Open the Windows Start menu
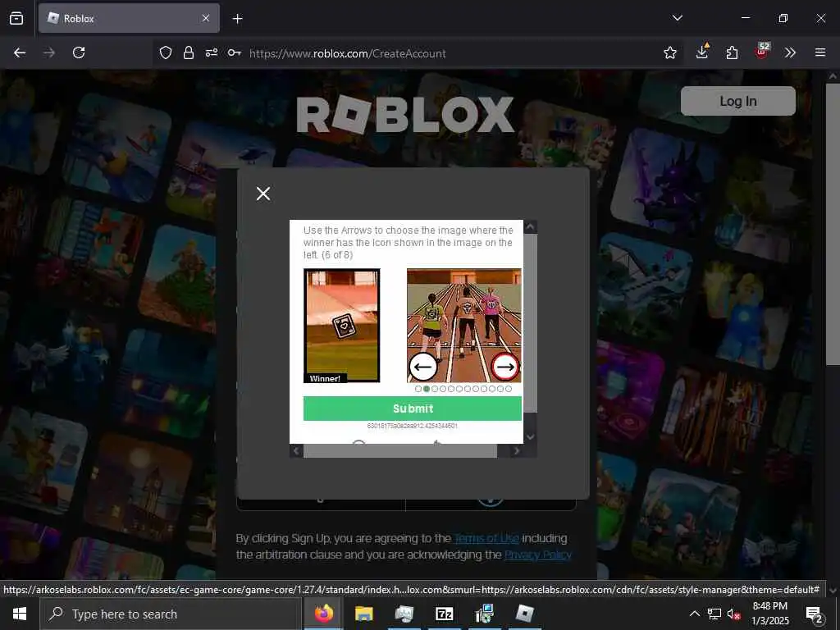The image size is (840, 630). coord(20,614)
